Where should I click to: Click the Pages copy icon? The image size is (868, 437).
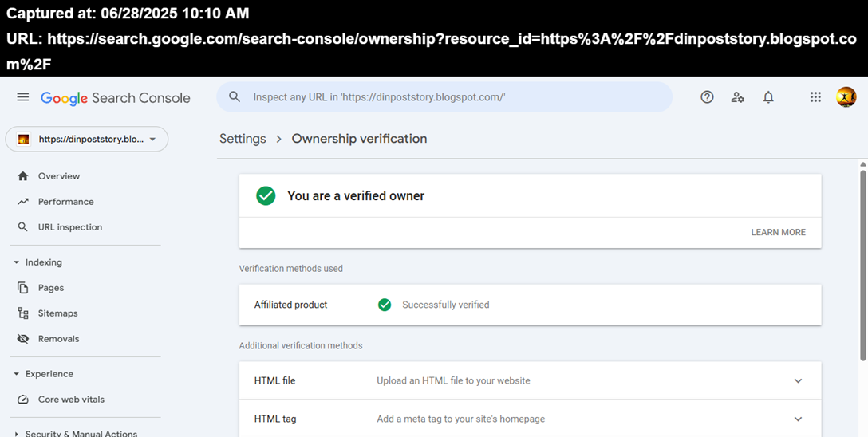pyautogui.click(x=22, y=288)
